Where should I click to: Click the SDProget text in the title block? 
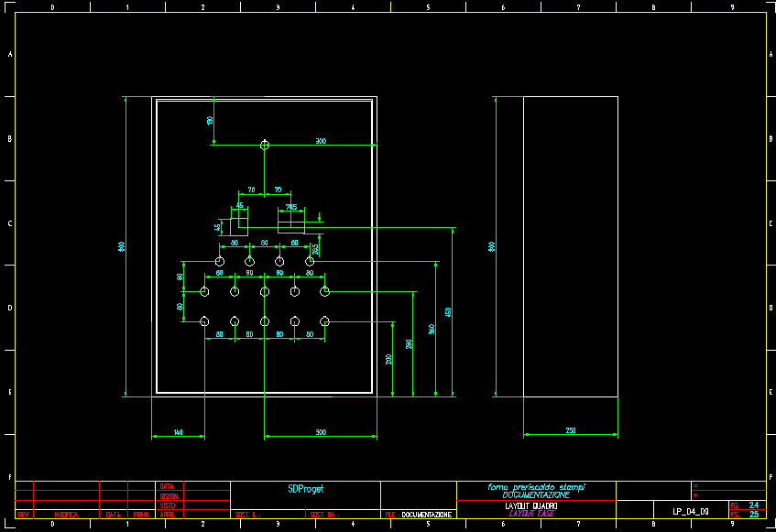(306, 488)
